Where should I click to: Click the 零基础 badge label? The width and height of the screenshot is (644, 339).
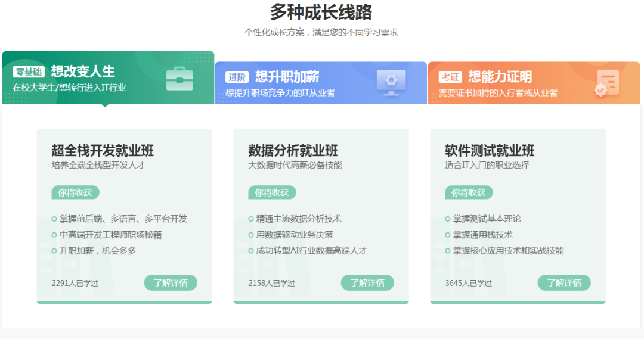click(x=29, y=72)
